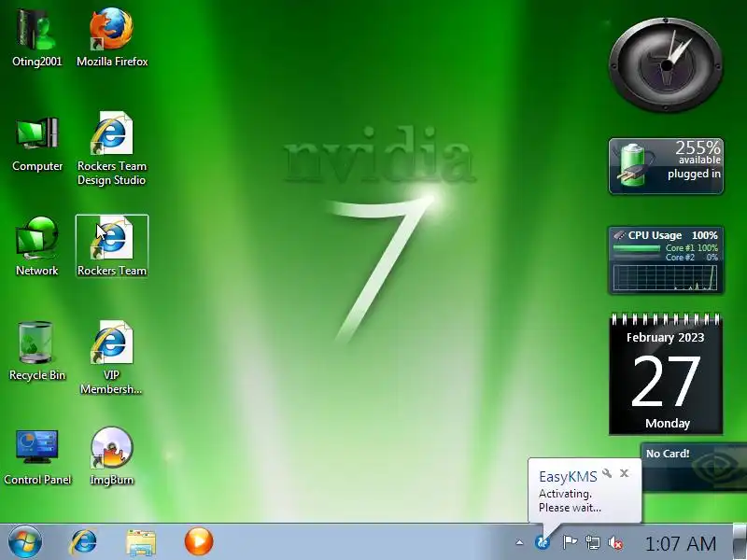Screen dimensions: 747x560
Task: Launch Windows Media Player from taskbar
Action: [x=199, y=542]
